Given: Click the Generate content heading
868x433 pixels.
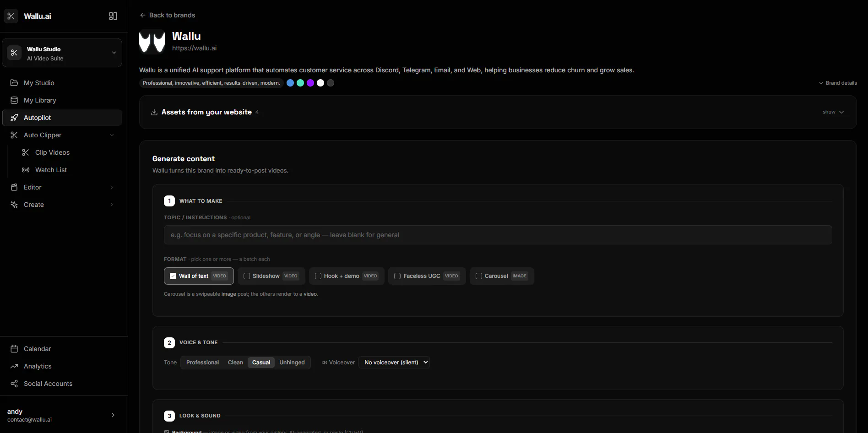Looking at the screenshot, I should click(x=184, y=159).
